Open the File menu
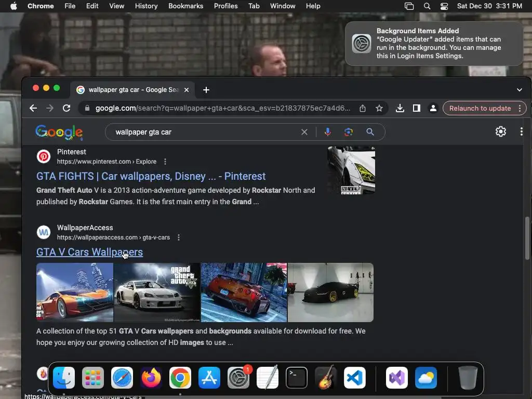The height and width of the screenshot is (399, 532). [70, 6]
